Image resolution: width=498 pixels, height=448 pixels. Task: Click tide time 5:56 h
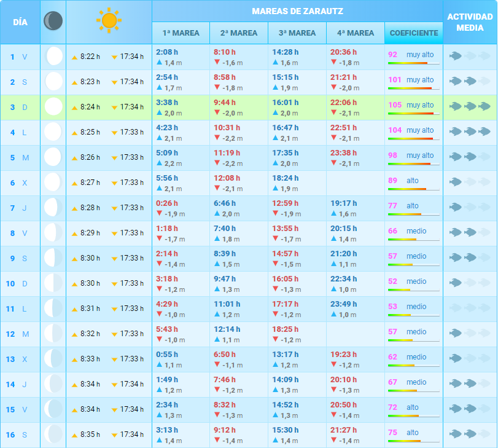(167, 178)
